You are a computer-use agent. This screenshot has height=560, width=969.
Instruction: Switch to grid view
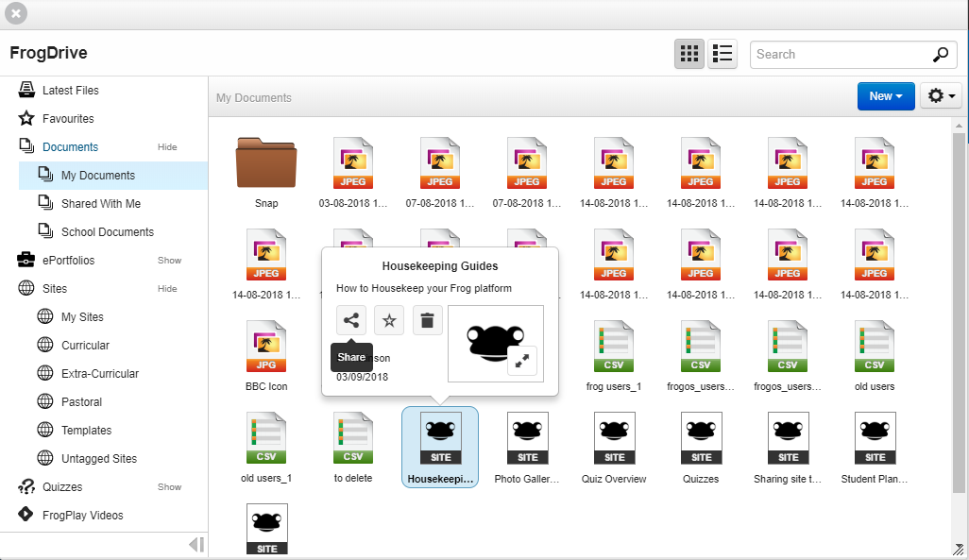click(x=689, y=54)
